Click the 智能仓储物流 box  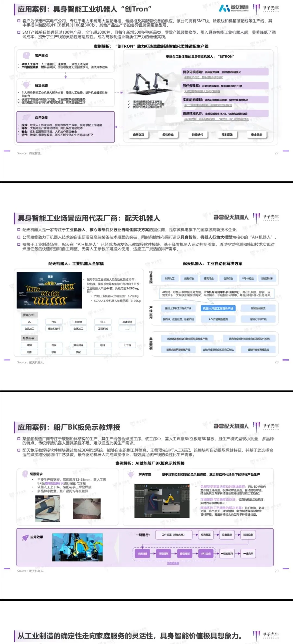(258, 308)
